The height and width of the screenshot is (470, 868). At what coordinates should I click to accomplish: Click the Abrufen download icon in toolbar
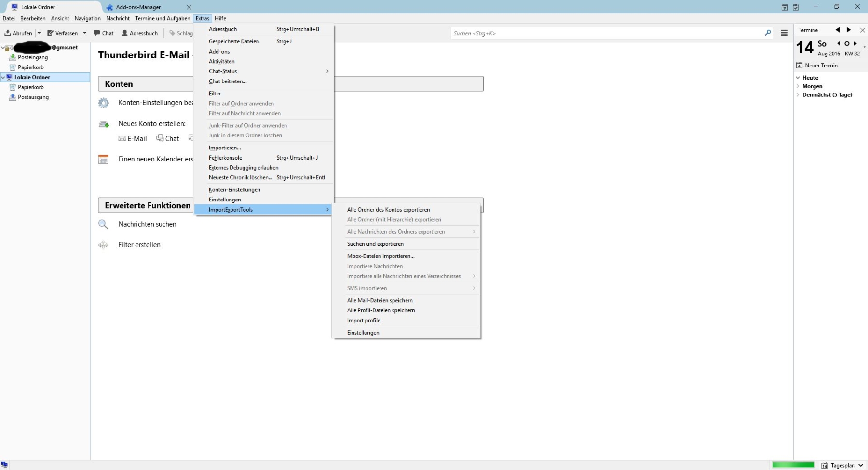tap(8, 33)
